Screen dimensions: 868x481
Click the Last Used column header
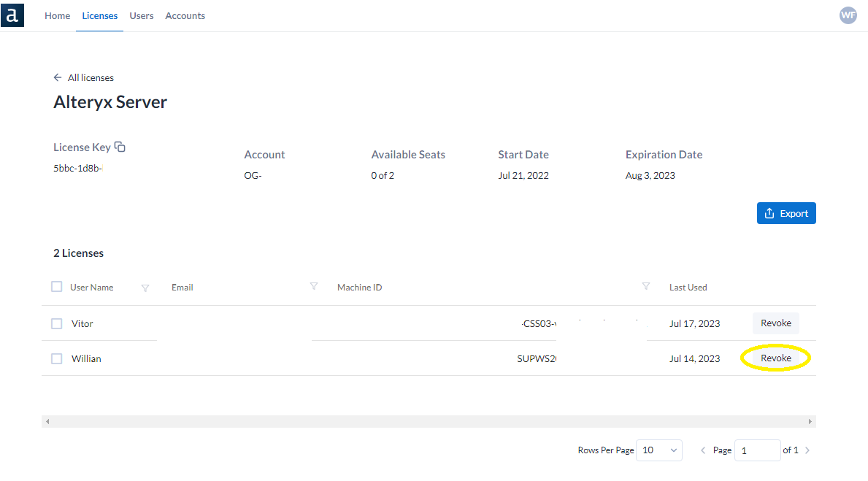pos(688,288)
